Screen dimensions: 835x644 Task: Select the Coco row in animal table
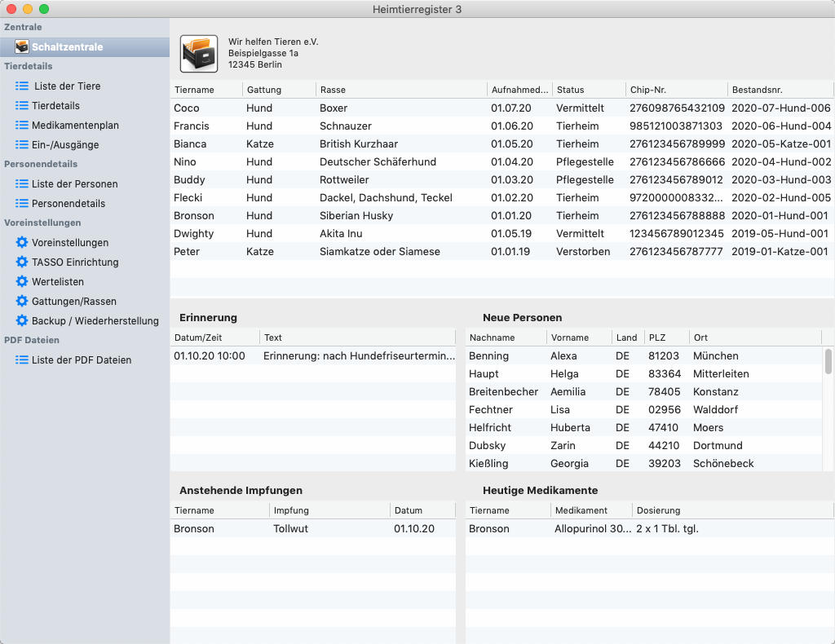502,108
